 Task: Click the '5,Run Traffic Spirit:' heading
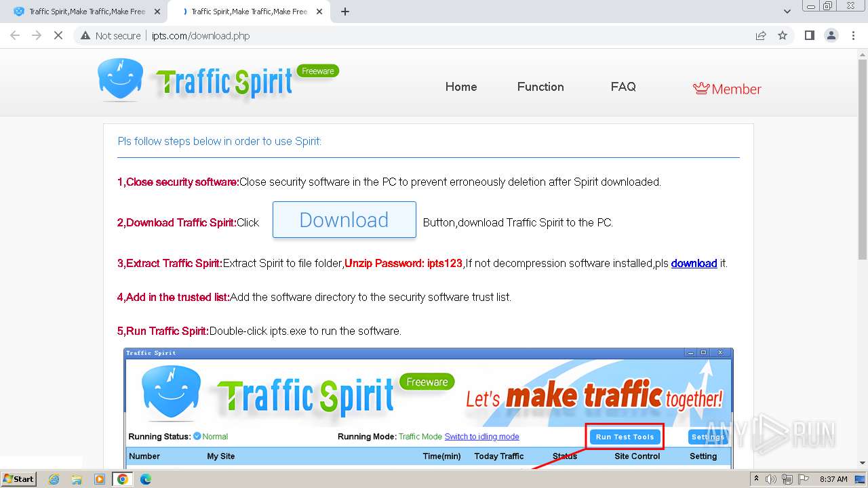click(x=163, y=331)
